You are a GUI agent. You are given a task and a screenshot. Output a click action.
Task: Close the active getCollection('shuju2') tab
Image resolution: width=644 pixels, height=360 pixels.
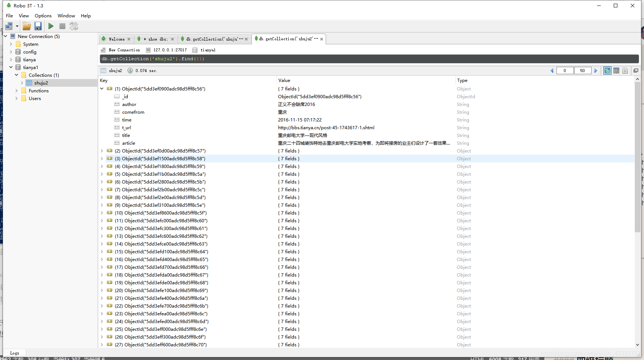(x=322, y=39)
